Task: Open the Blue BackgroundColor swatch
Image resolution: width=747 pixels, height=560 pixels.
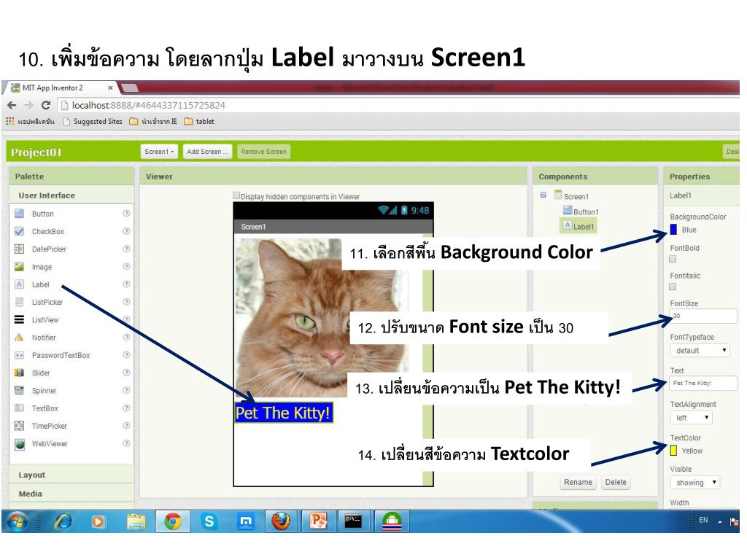Action: tap(673, 230)
